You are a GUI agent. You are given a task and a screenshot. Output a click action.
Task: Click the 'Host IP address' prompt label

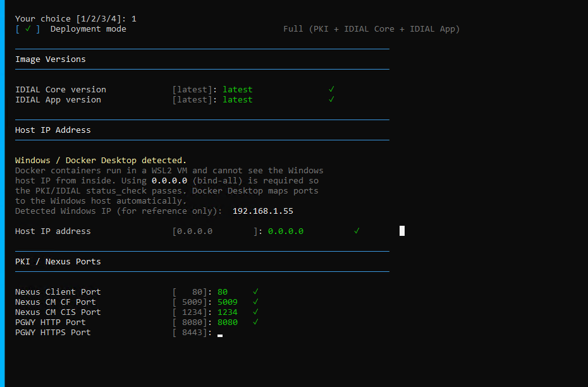[53, 231]
